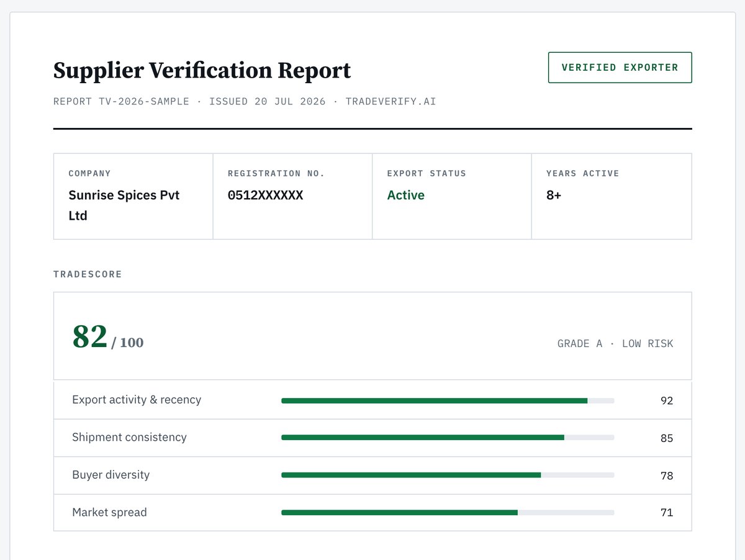Click the Verified Exporter badge
Screen dimensions: 745x560
coord(620,68)
